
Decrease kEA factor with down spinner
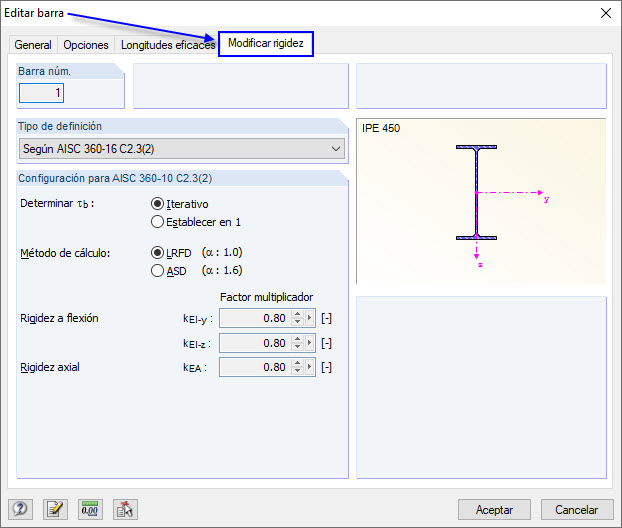(298, 371)
